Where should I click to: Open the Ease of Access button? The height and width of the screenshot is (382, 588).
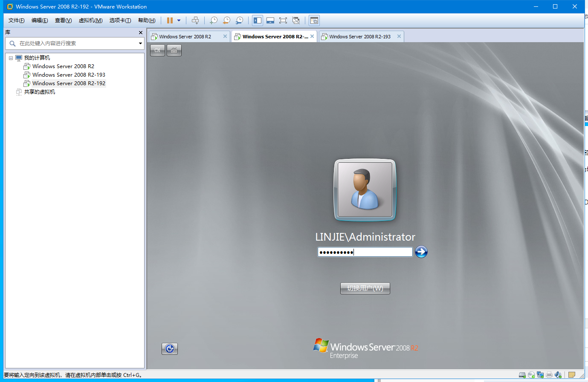coord(170,349)
